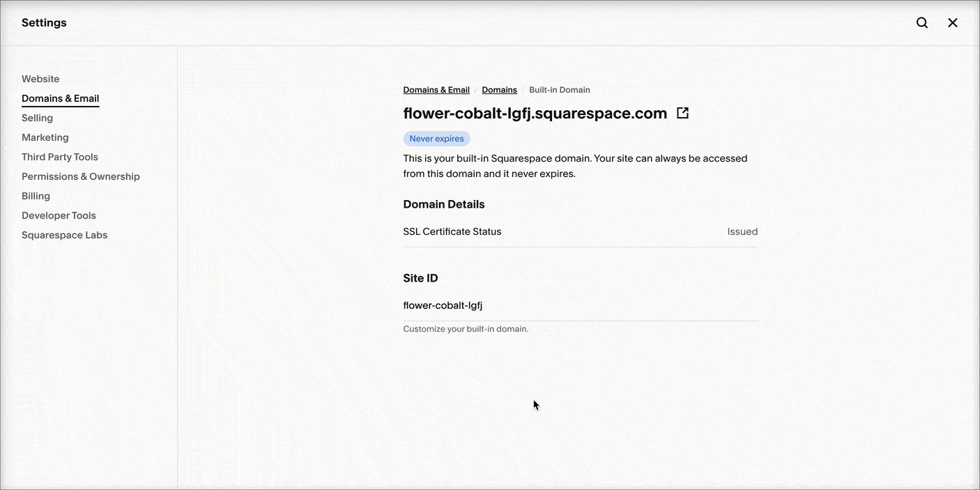Click Domains & Email breadcrumb link
The width and height of the screenshot is (980, 490).
click(436, 90)
